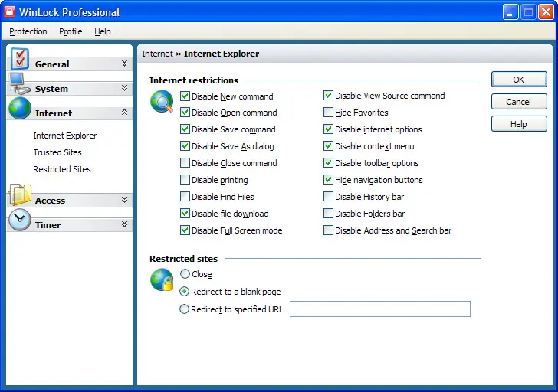Check Disable Close command
558x392 pixels.
pyautogui.click(x=185, y=163)
